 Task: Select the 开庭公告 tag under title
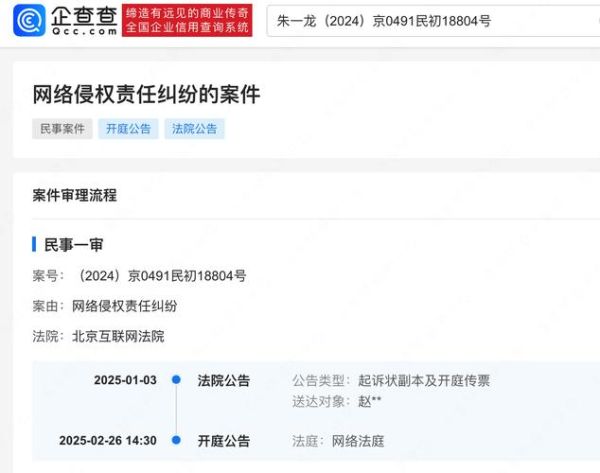pyautogui.click(x=128, y=129)
